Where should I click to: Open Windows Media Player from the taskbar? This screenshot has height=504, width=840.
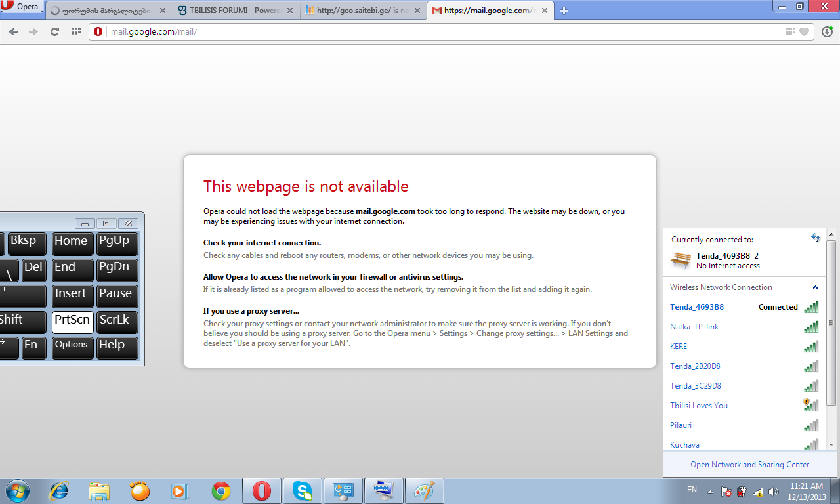point(179,491)
